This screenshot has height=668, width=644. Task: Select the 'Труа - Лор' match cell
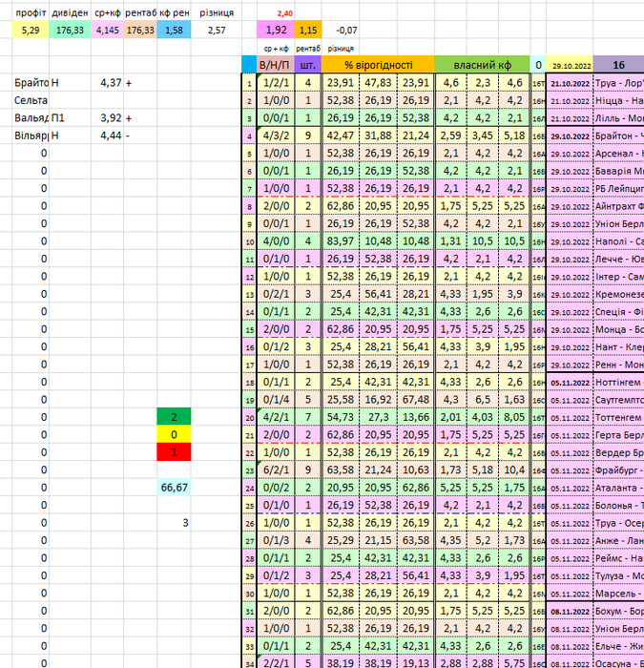coord(618,83)
